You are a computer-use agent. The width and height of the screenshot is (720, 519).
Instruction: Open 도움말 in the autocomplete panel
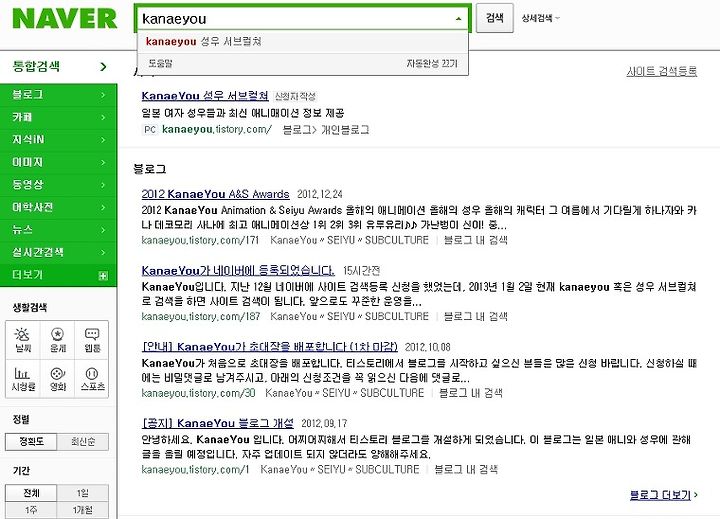point(160,63)
